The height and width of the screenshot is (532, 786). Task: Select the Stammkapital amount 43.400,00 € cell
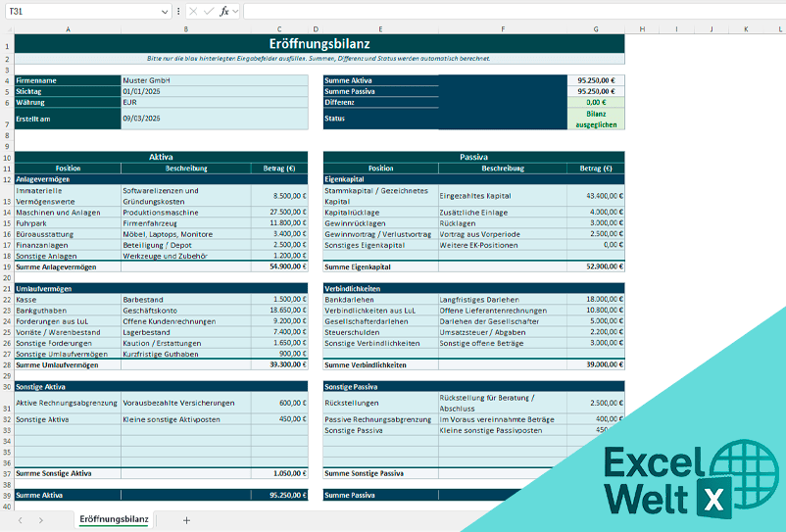(595, 196)
